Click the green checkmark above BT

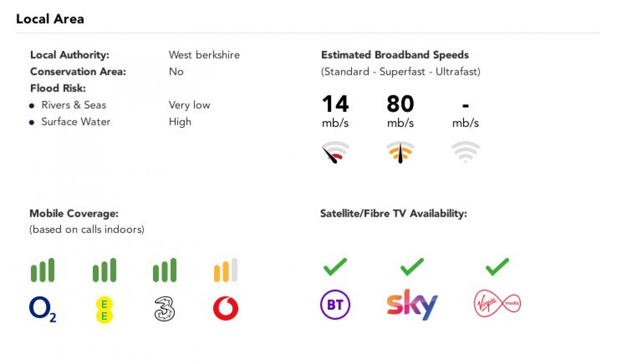(335, 267)
